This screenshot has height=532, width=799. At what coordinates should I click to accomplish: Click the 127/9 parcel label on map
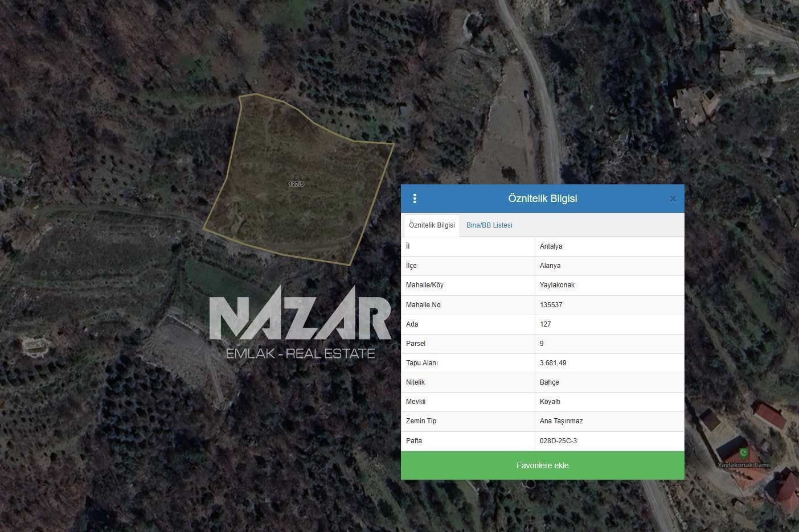[296, 184]
